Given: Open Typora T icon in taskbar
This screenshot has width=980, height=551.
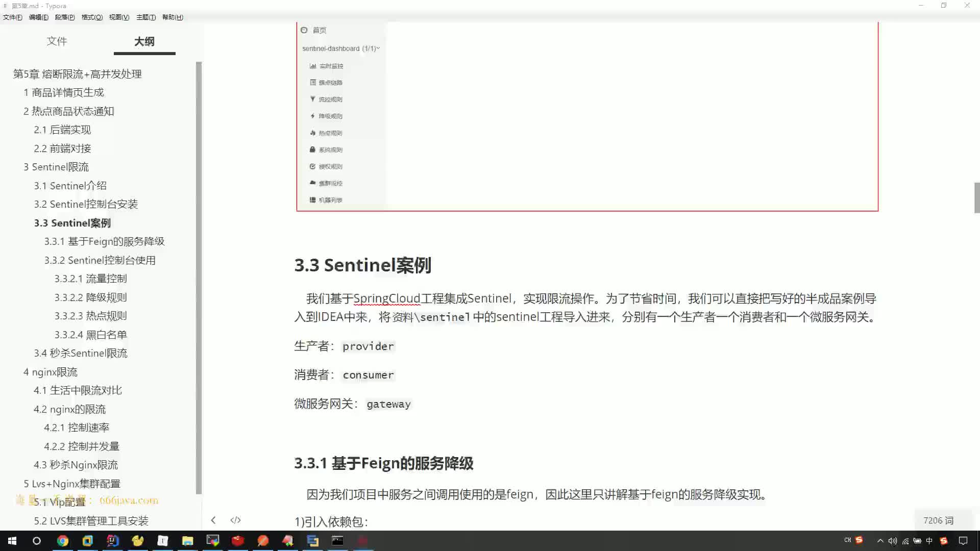Looking at the screenshot, I should pyautogui.click(x=163, y=541).
